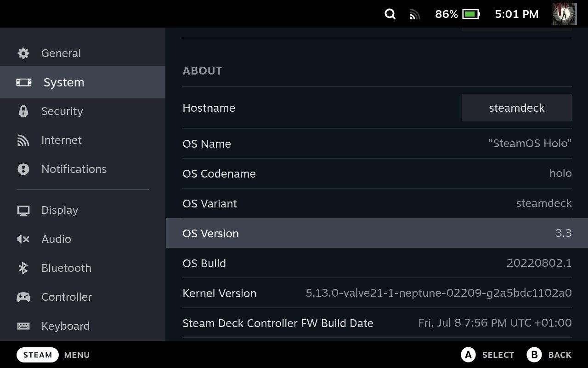The height and width of the screenshot is (368, 588).
Task: Click the Keyboard icon in the sidebar
Action: click(x=23, y=326)
